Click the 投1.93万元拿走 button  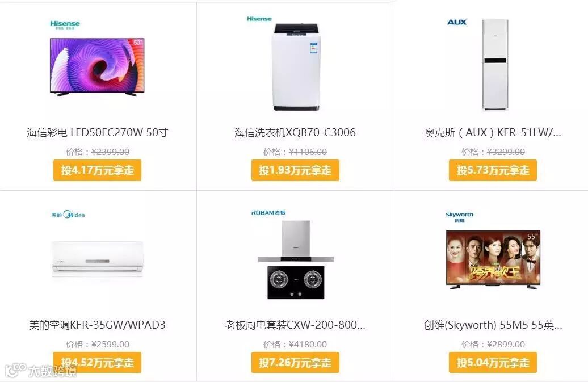pos(295,170)
